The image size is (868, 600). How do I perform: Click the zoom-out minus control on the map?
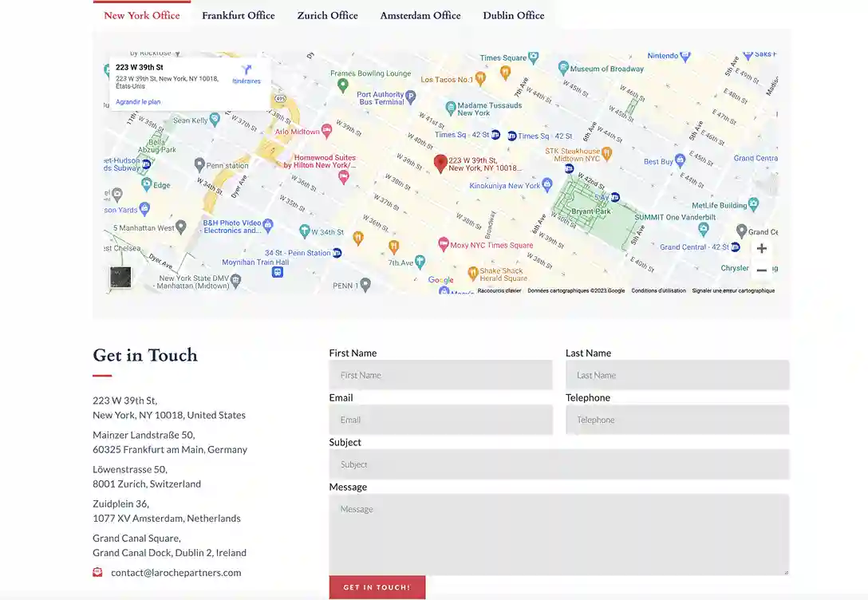click(x=761, y=268)
